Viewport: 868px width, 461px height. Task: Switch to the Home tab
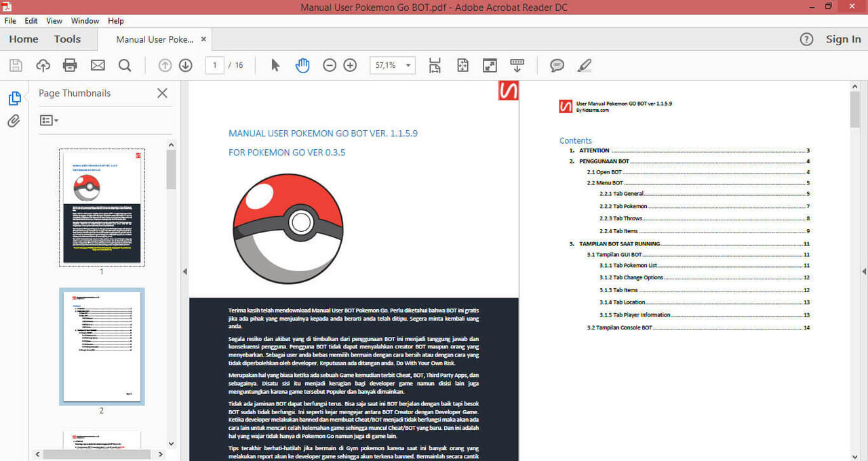coord(24,39)
